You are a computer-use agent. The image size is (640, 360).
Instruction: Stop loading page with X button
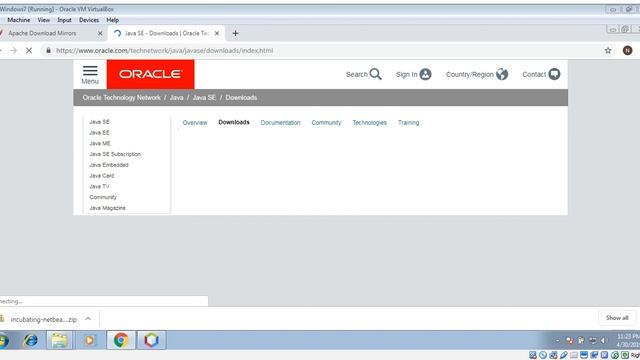(x=29, y=51)
